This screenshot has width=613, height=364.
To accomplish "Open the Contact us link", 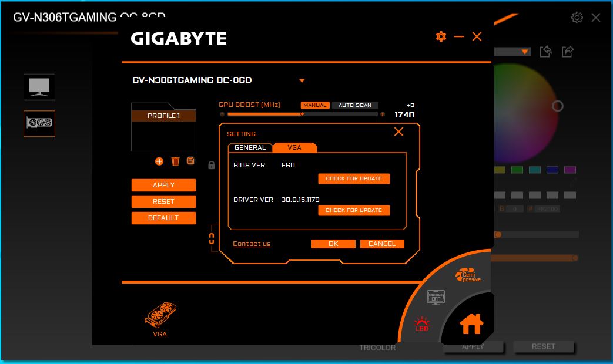I will pos(252,244).
